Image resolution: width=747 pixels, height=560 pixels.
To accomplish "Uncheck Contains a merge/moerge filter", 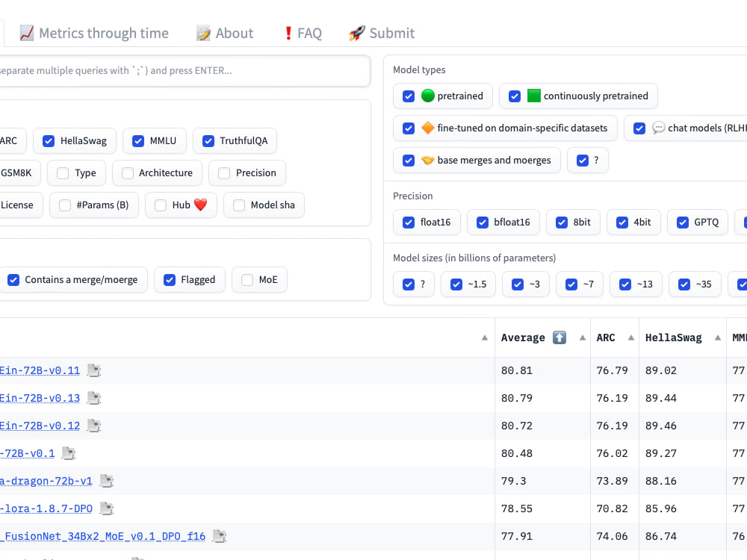I will pyautogui.click(x=13, y=280).
